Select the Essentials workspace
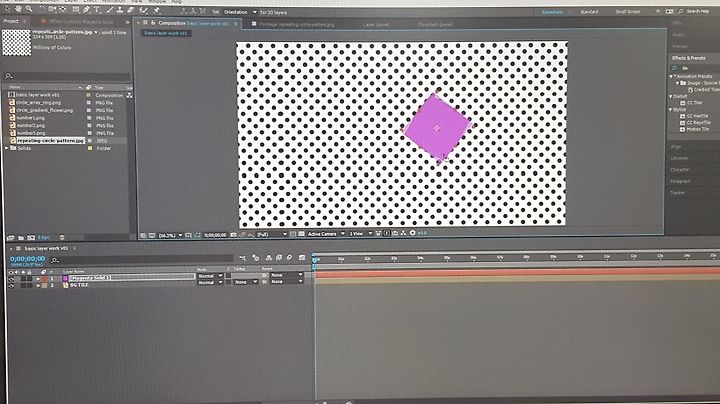The image size is (720, 404). (x=551, y=12)
